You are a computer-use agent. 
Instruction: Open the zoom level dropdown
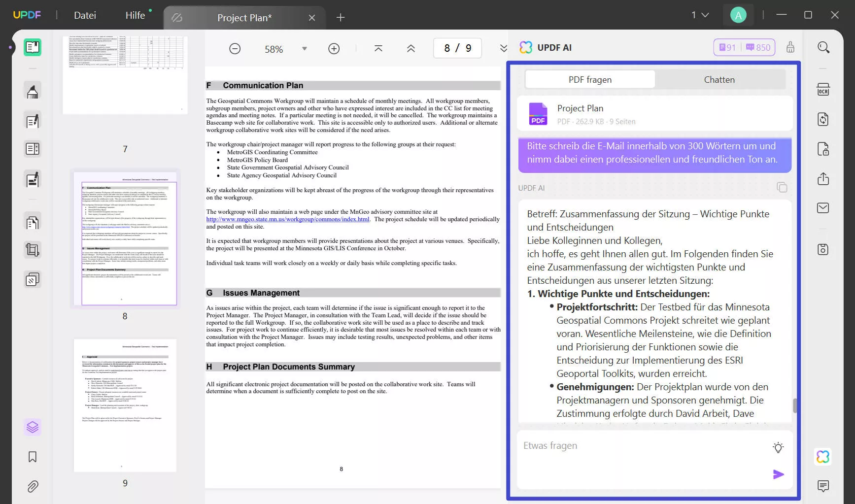[x=305, y=49]
